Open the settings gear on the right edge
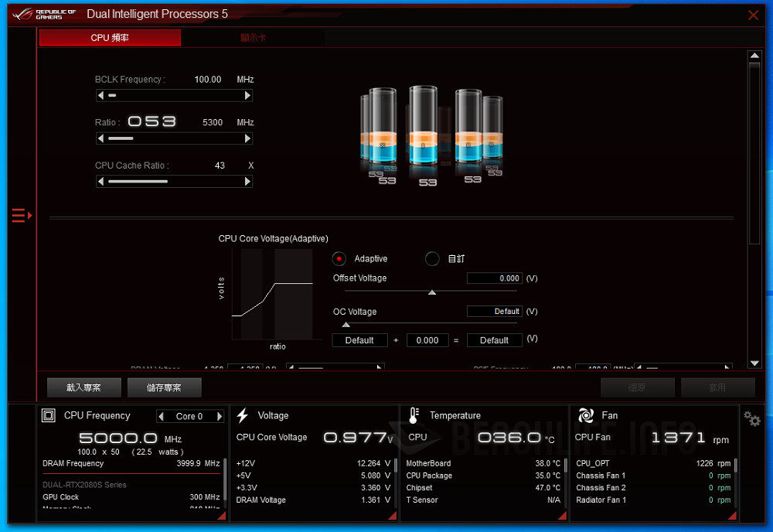Viewport: 773px width, 532px height. click(x=751, y=418)
